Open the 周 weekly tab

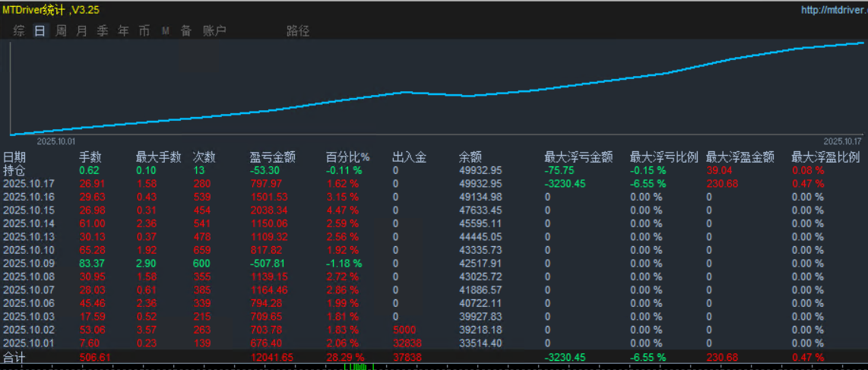61,31
